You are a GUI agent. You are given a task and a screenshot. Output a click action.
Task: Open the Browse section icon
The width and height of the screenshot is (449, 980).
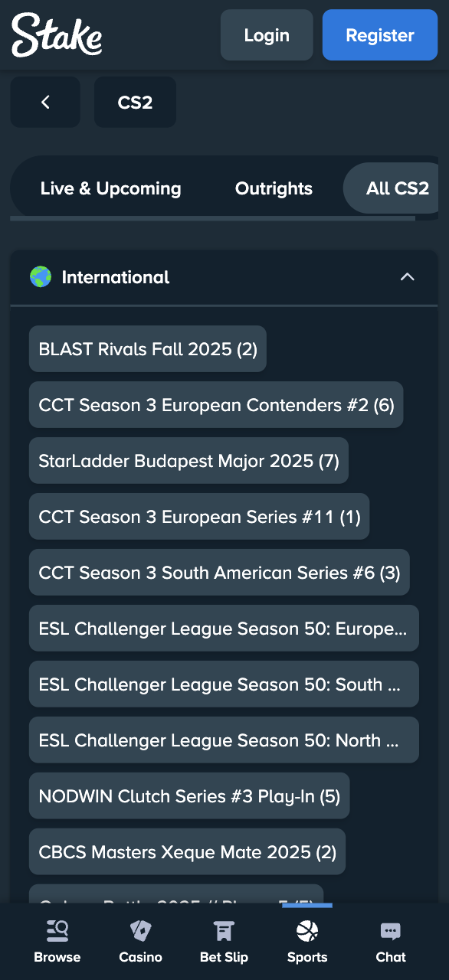point(57,930)
